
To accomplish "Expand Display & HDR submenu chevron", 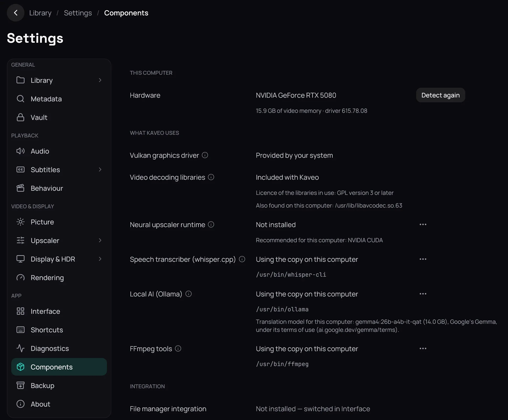I will tap(100, 259).
